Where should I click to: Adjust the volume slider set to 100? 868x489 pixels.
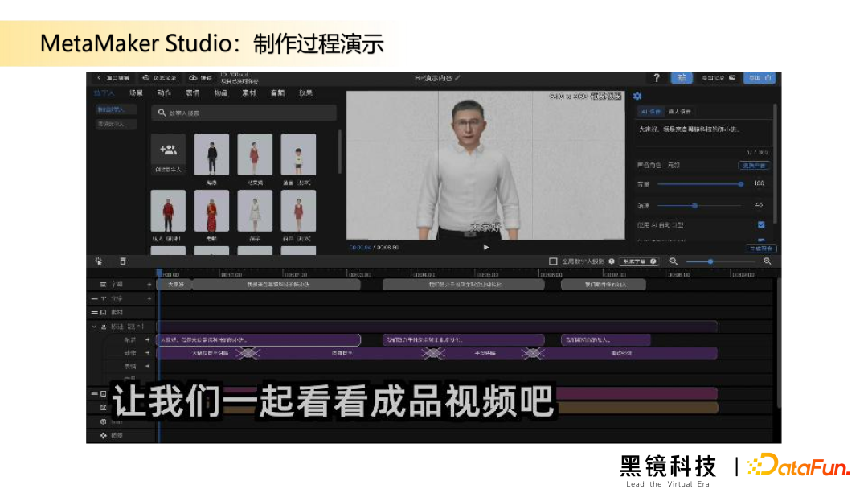pyautogui.click(x=700, y=184)
